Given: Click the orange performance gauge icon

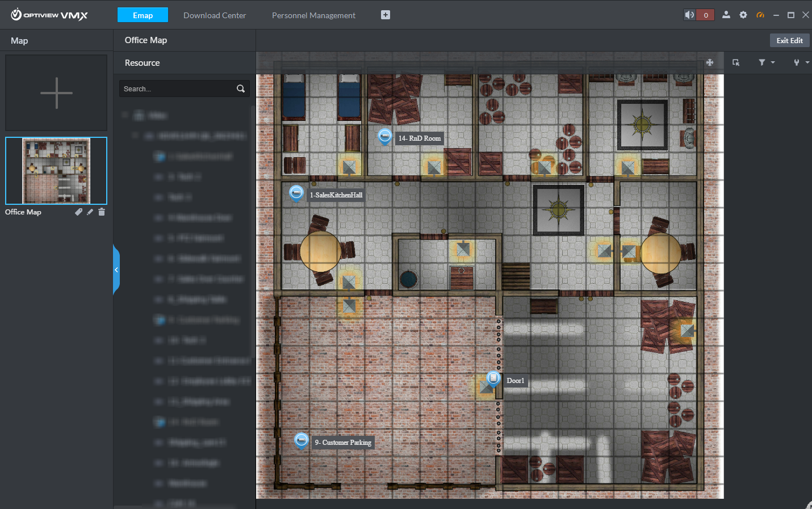Looking at the screenshot, I should pyautogui.click(x=760, y=15).
